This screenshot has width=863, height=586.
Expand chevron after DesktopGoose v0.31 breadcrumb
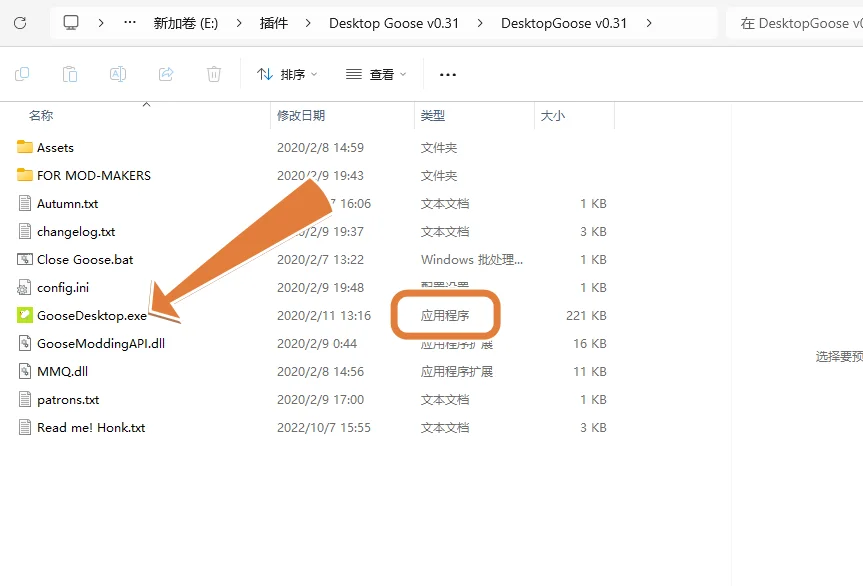(649, 23)
